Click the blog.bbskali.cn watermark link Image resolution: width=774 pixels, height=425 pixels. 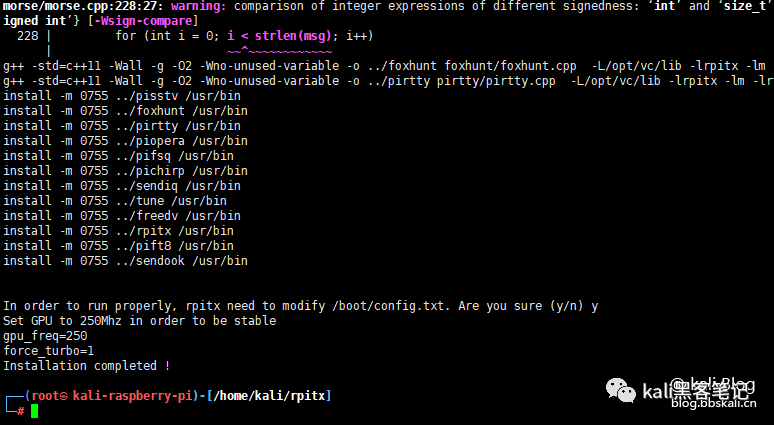(x=714, y=403)
